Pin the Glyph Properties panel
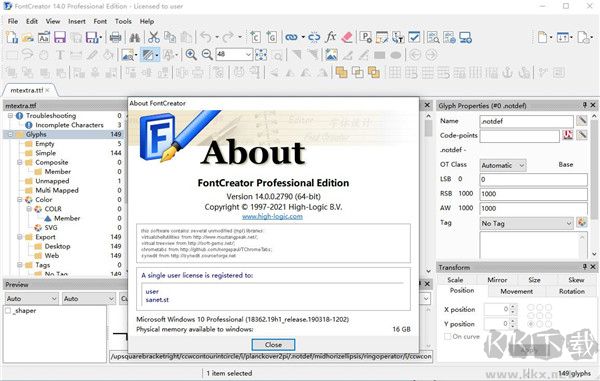 pyautogui.click(x=585, y=105)
